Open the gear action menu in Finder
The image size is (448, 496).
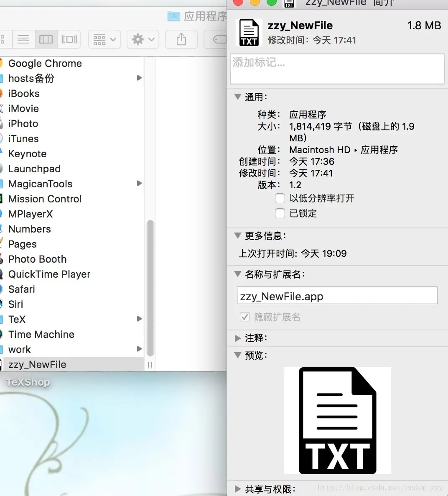point(143,40)
